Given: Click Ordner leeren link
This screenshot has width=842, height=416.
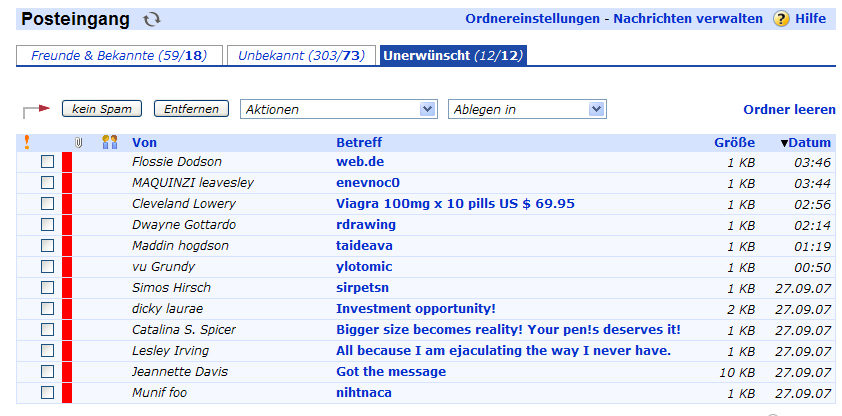Looking at the screenshot, I should tap(789, 109).
